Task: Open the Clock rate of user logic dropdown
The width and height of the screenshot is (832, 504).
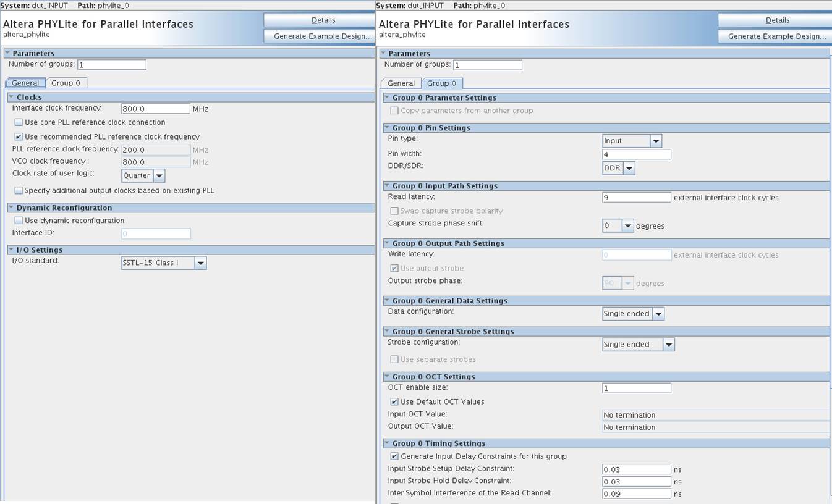Action: pos(143,175)
